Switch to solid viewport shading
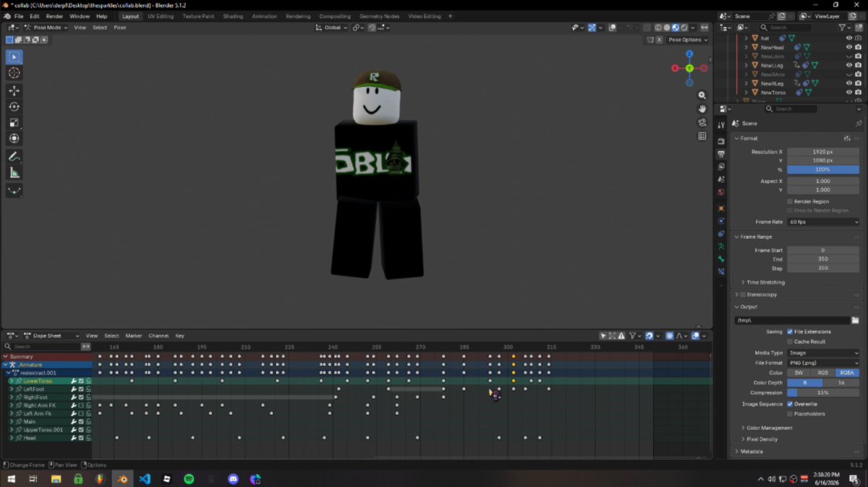This screenshot has height=487, width=868. (667, 27)
